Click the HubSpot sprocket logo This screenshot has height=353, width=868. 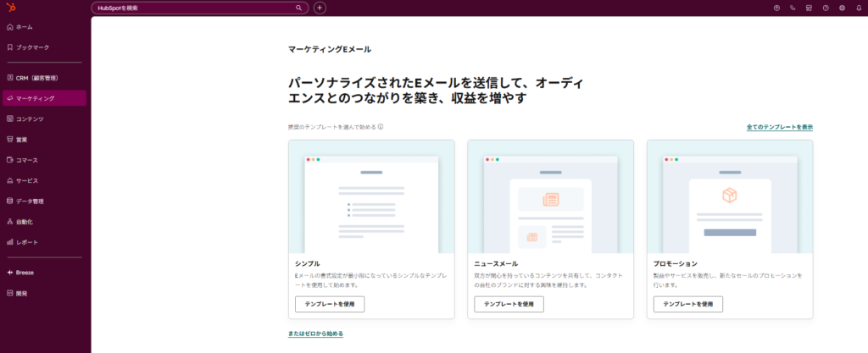[10, 7]
